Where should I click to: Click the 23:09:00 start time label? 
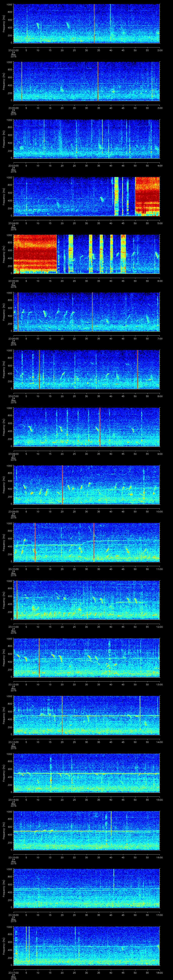13,511
